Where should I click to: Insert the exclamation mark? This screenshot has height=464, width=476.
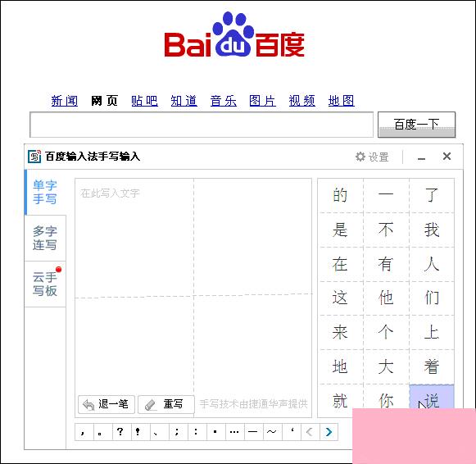click(141, 431)
